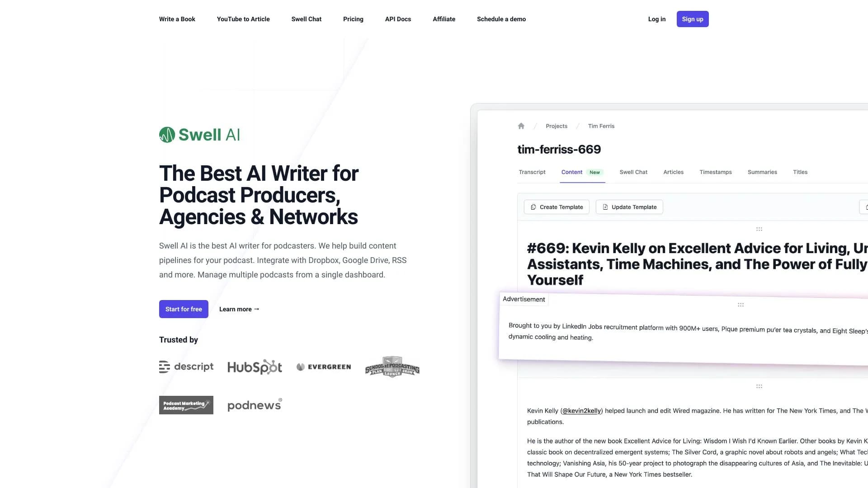Click the Evergreen logo
Viewport: 868px width, 488px height.
pos(324,367)
